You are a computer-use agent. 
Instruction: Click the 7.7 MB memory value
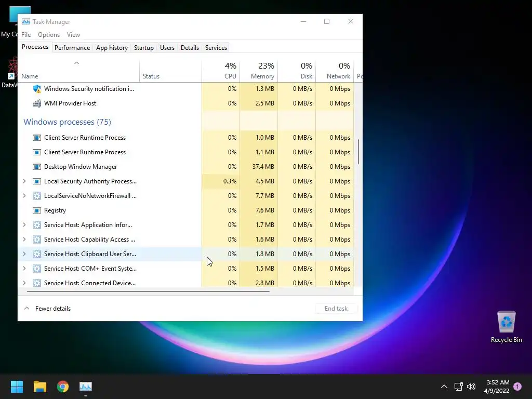coord(264,196)
